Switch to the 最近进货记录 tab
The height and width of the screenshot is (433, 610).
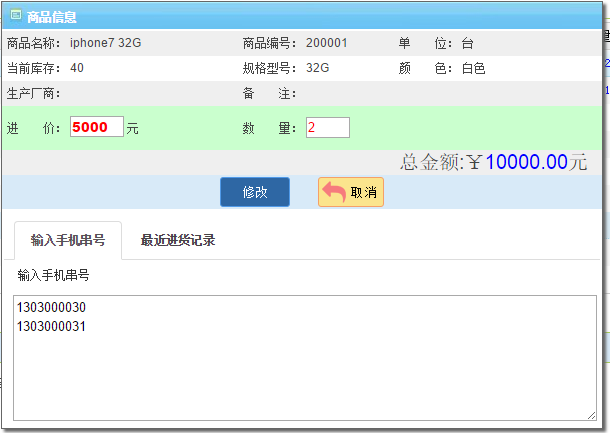pyautogui.click(x=178, y=240)
